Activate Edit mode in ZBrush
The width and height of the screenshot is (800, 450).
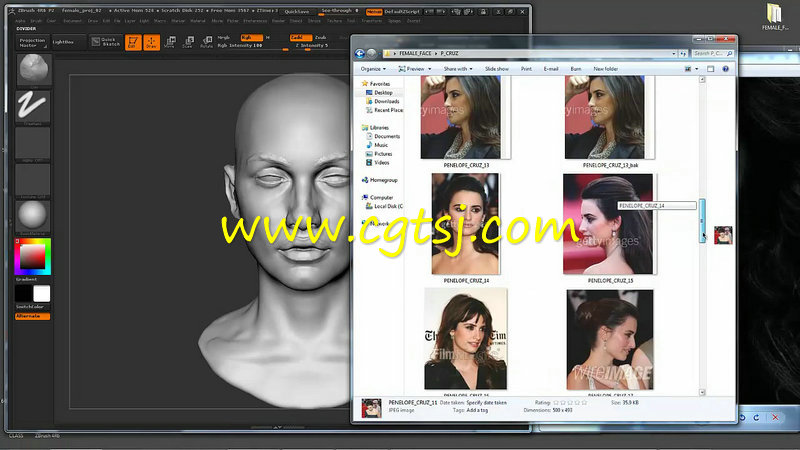[x=133, y=42]
